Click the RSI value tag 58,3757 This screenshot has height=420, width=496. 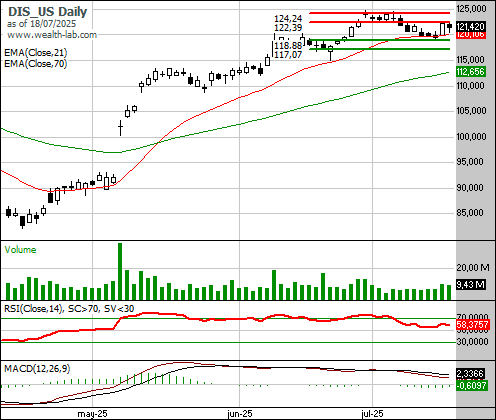pos(473,324)
